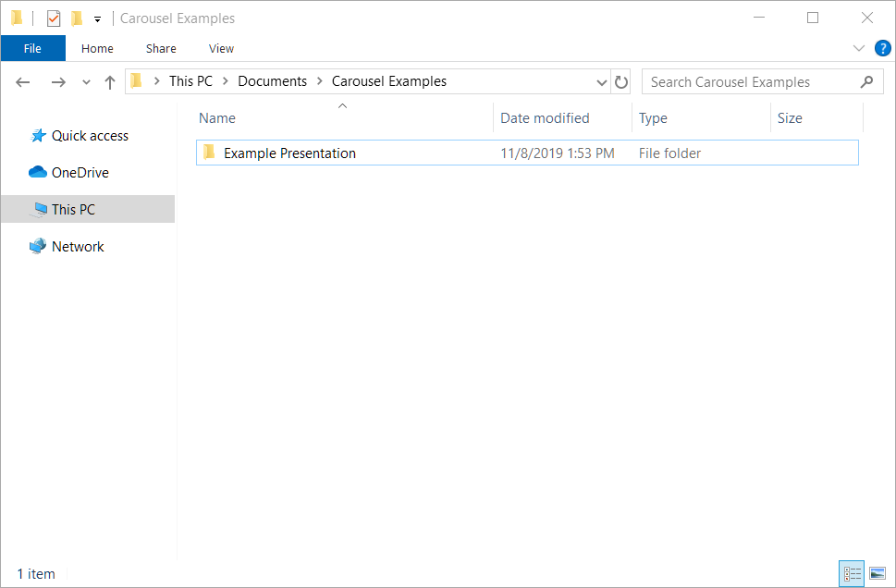Select the Example Presentation folder
This screenshot has height=588, width=896.
[x=527, y=153]
